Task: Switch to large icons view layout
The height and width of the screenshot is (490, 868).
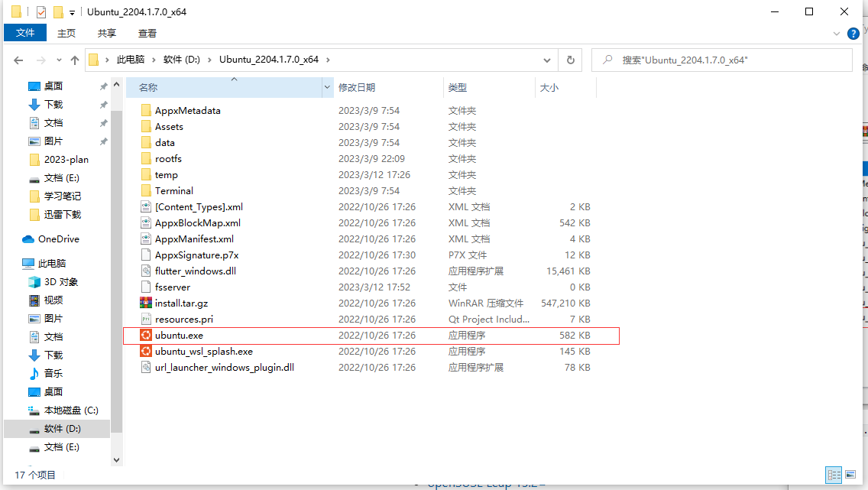Action: point(850,475)
